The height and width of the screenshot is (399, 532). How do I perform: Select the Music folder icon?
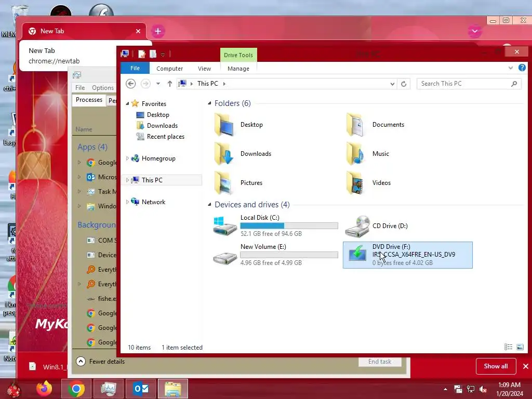point(355,154)
